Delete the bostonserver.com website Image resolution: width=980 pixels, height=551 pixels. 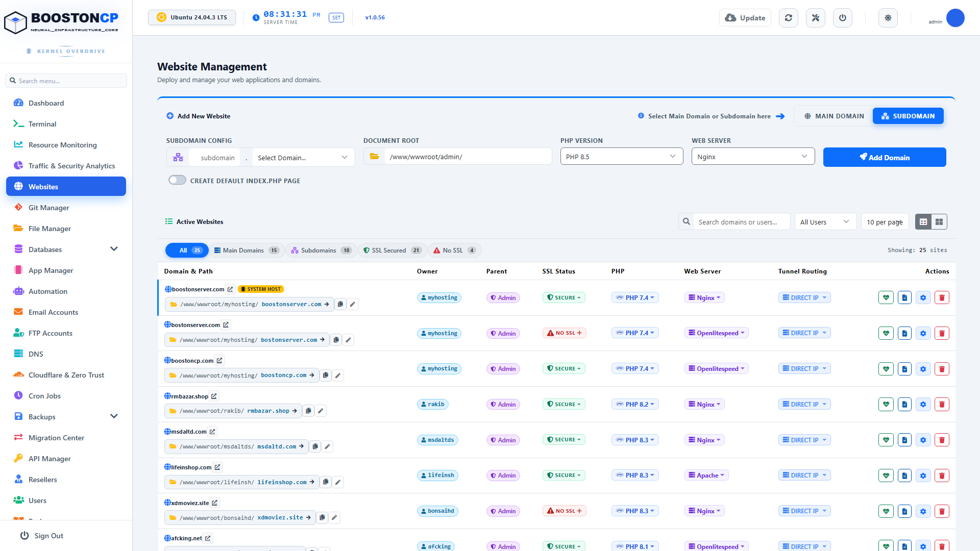pos(942,333)
